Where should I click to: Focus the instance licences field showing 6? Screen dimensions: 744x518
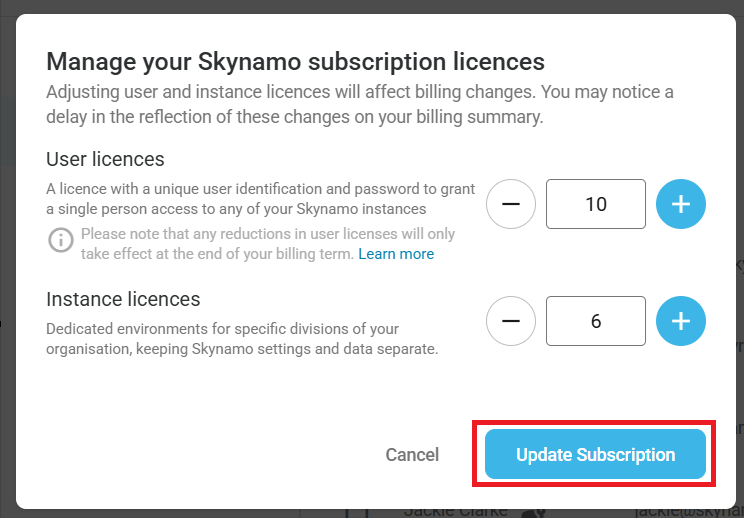coord(596,321)
